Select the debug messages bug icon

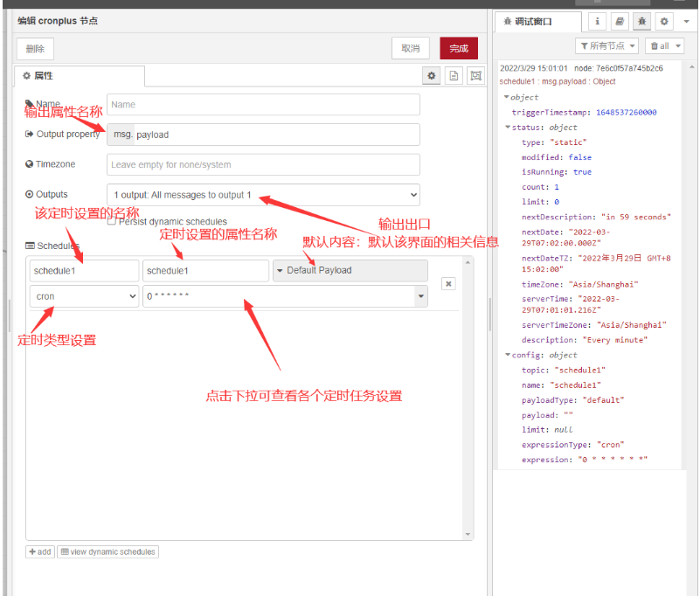pyautogui.click(x=640, y=22)
